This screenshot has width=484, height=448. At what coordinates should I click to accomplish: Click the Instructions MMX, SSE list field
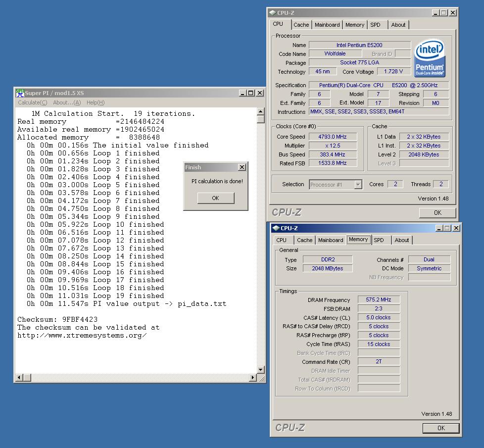coord(379,111)
